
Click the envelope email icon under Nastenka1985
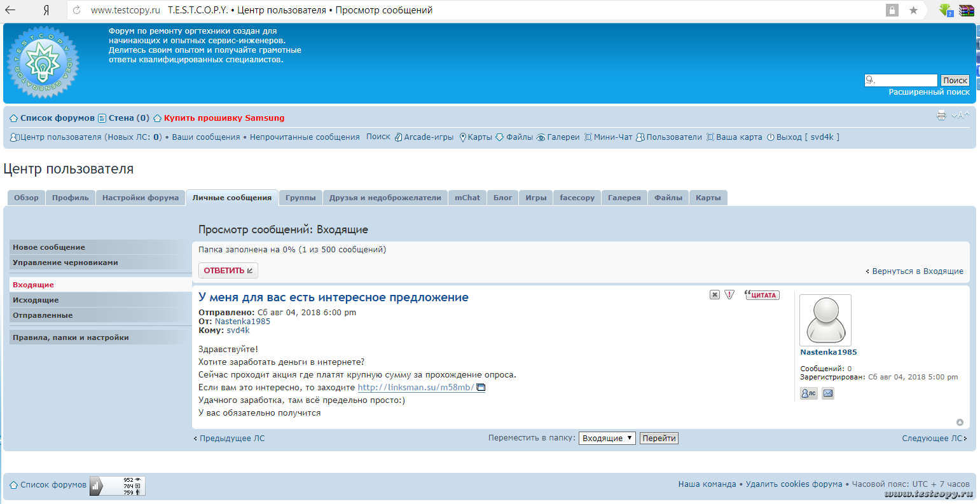[x=827, y=393]
